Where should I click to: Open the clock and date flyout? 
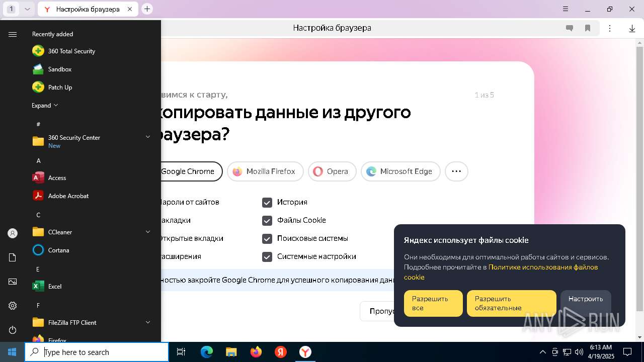(601, 352)
